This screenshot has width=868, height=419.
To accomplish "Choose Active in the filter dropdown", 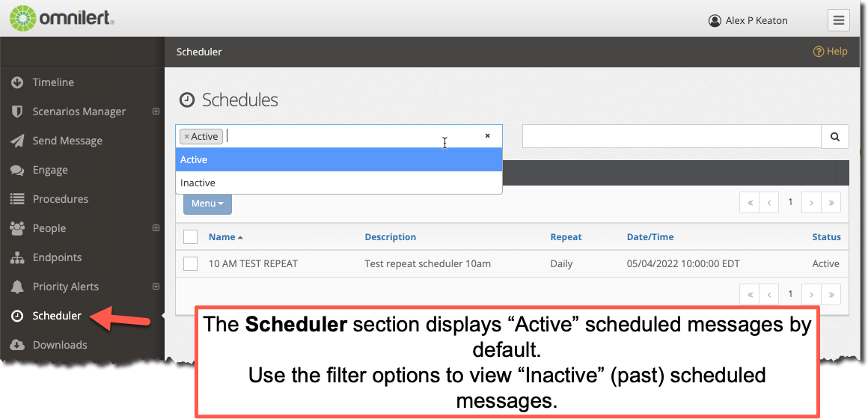I will (x=339, y=159).
